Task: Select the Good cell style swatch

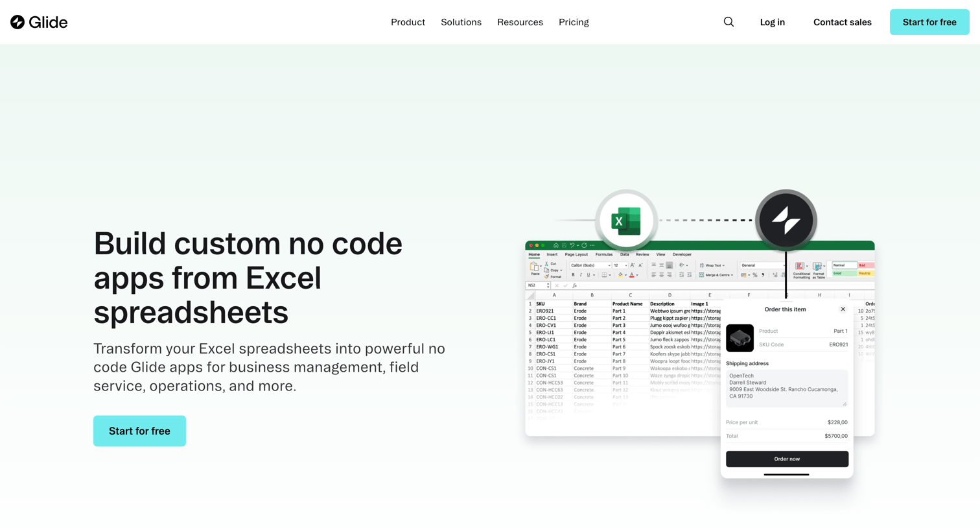Action: click(x=844, y=273)
